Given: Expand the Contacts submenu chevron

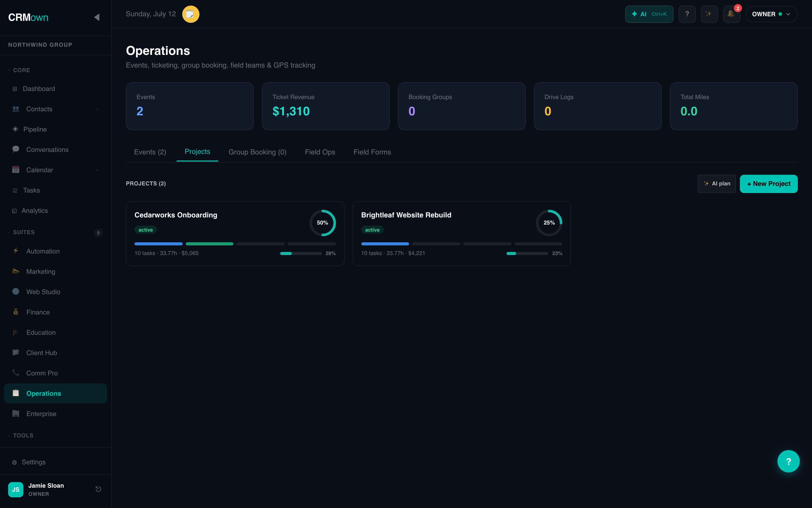Looking at the screenshot, I should click(x=97, y=109).
